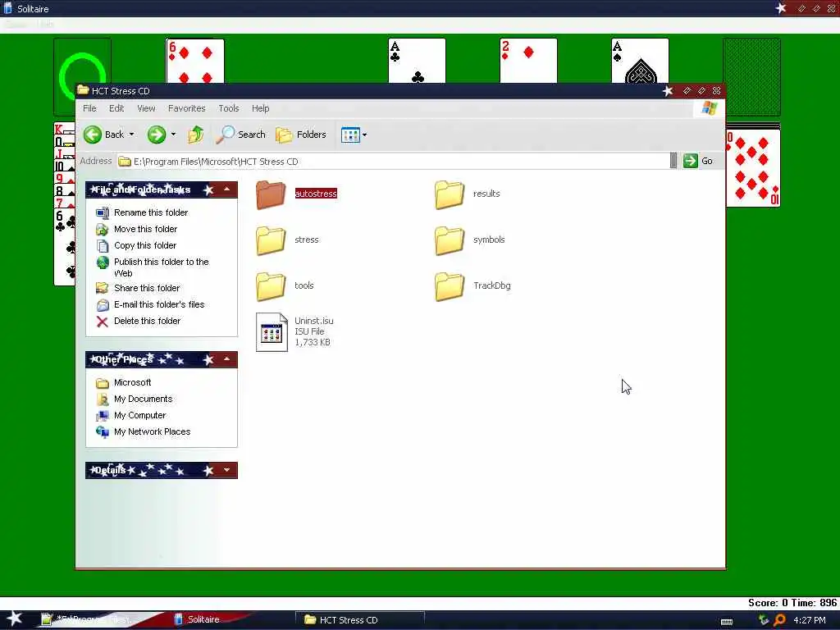Click the Search toolbar button
Image resolution: width=840 pixels, height=630 pixels.
click(x=240, y=135)
